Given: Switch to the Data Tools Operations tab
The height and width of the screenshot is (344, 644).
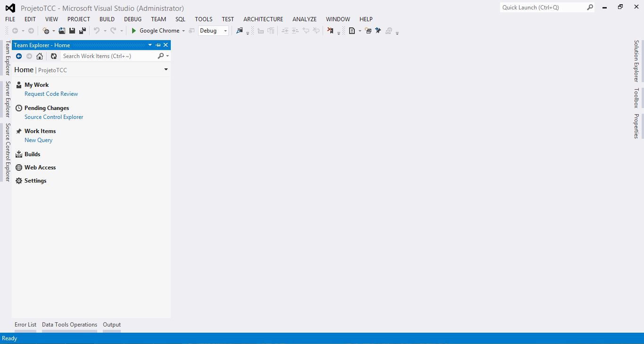Looking at the screenshot, I should 69,325.
